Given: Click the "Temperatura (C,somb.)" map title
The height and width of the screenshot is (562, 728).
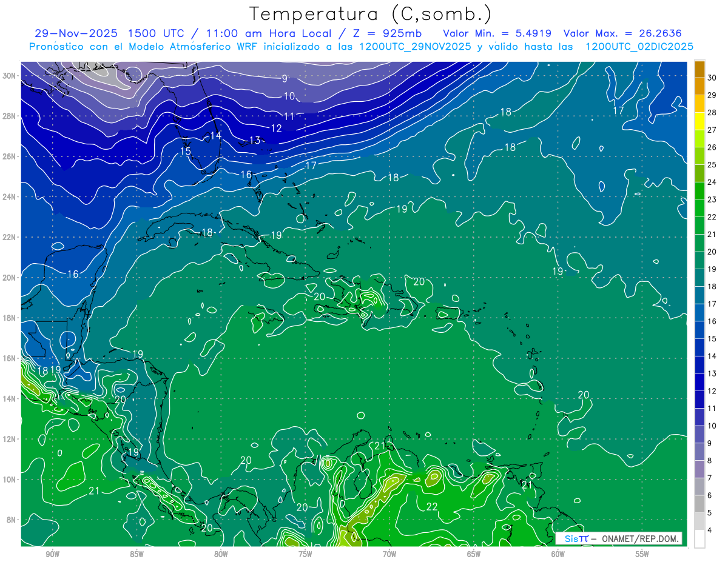Looking at the screenshot, I should 370,14.
